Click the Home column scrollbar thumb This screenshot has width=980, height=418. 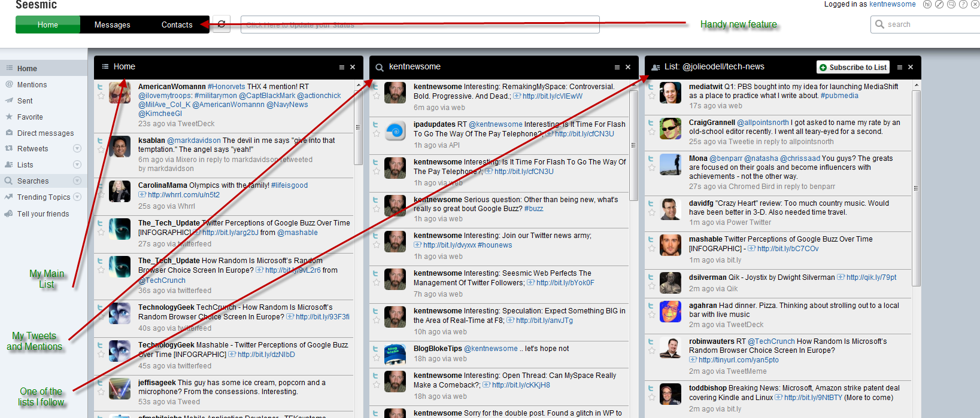358,126
